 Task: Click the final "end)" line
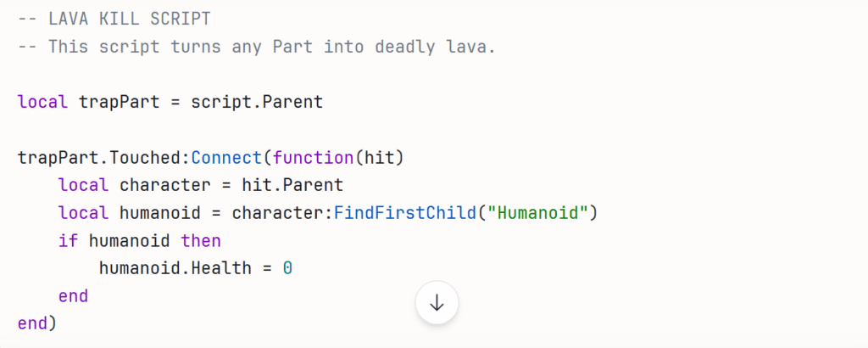click(x=37, y=323)
